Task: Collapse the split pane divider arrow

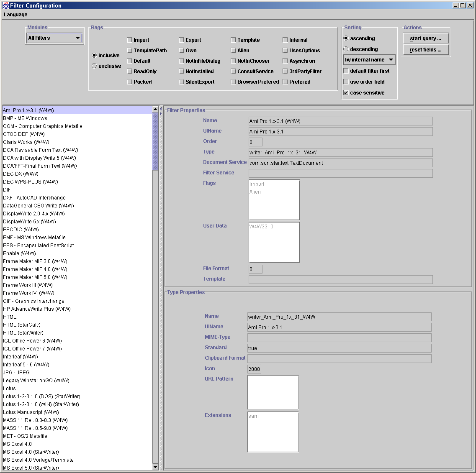Action: tap(160, 110)
